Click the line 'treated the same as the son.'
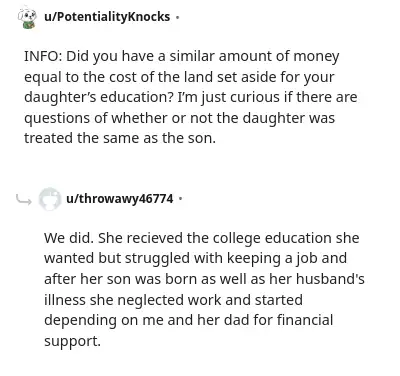The width and height of the screenshot is (400, 376). tap(120, 138)
